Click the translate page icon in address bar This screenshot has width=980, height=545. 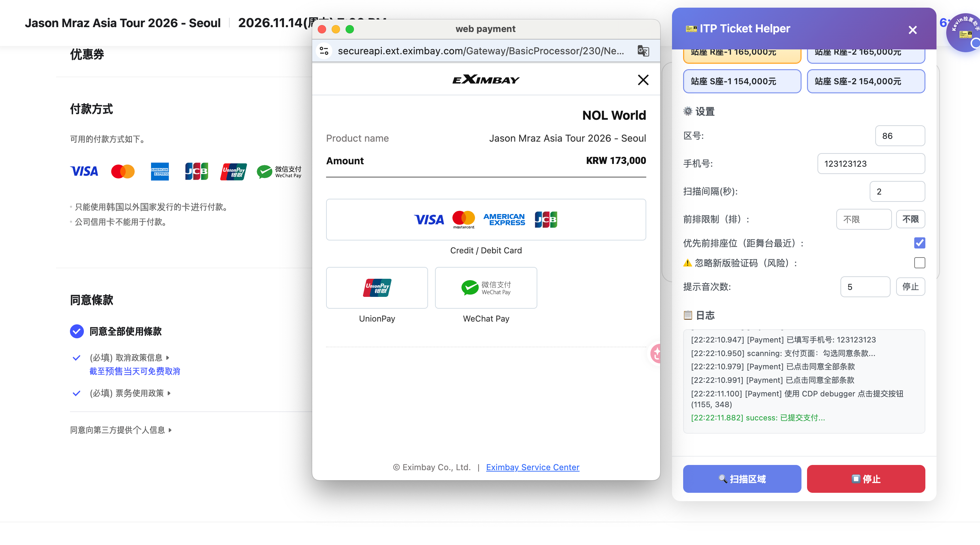643,51
